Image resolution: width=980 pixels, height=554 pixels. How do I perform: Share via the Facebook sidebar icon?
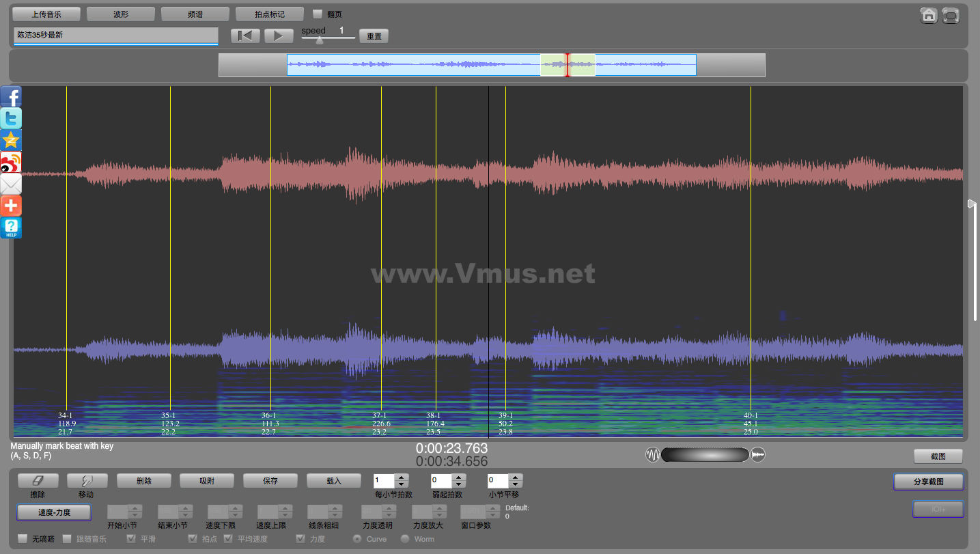(11, 96)
